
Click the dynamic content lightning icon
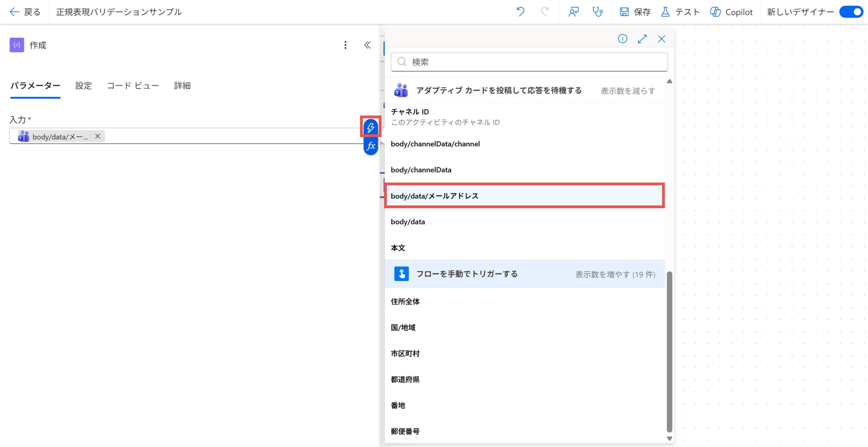tap(371, 127)
